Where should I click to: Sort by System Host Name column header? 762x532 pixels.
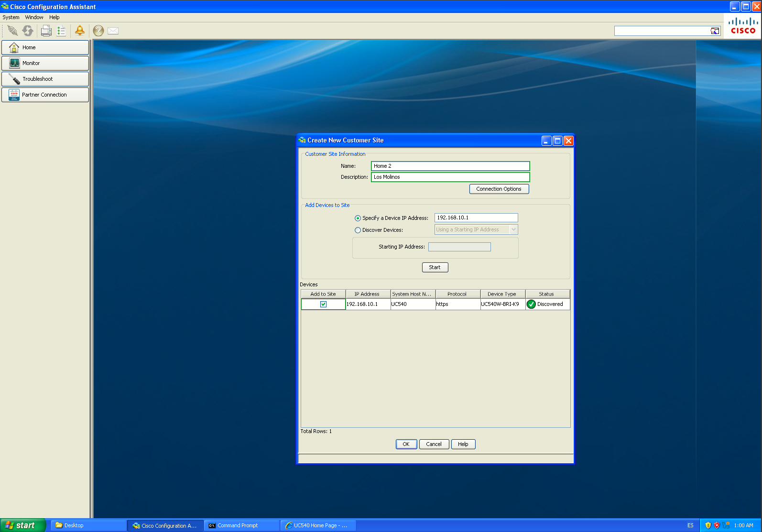point(412,294)
